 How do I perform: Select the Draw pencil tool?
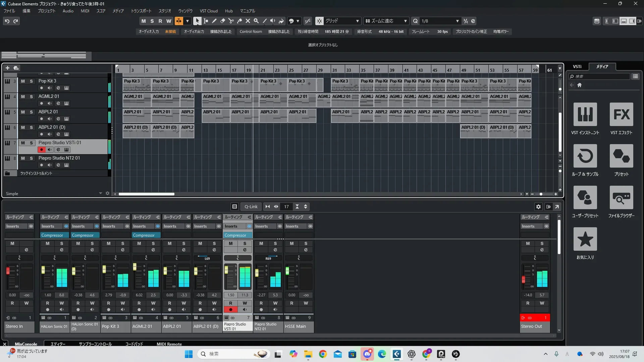click(214, 21)
